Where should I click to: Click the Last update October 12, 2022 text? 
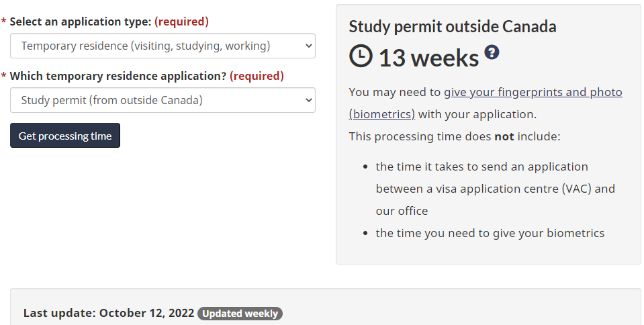109,313
